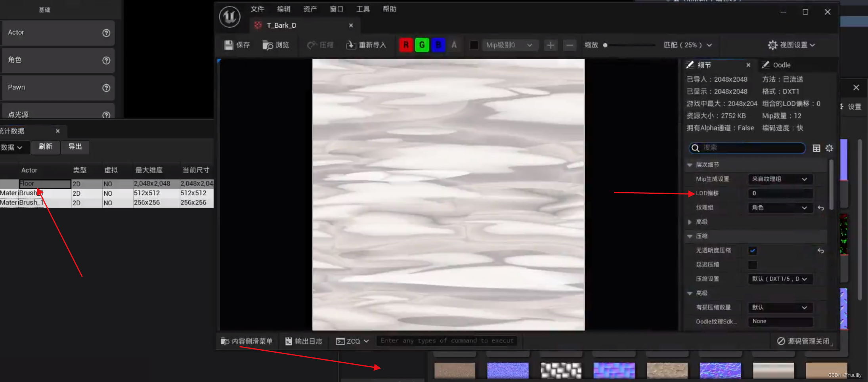
Task: Open help for Actor entry
Action: click(x=106, y=33)
